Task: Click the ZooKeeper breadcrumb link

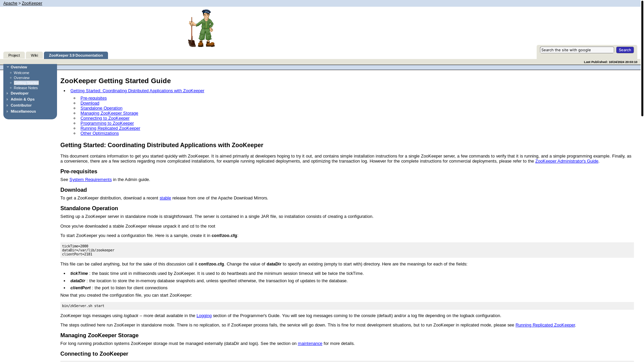Action: coord(32,3)
